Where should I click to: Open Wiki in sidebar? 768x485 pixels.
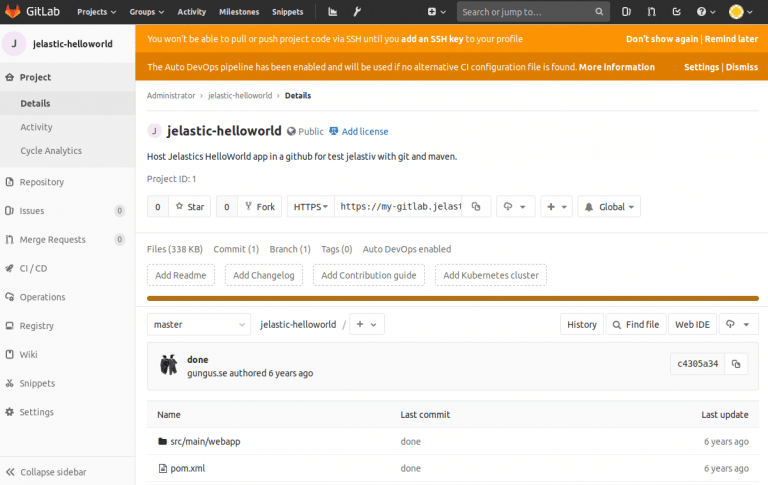point(68,355)
